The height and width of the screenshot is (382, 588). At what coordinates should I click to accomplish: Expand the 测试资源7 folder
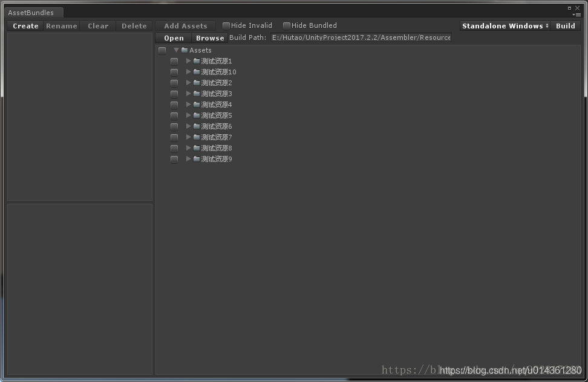189,137
